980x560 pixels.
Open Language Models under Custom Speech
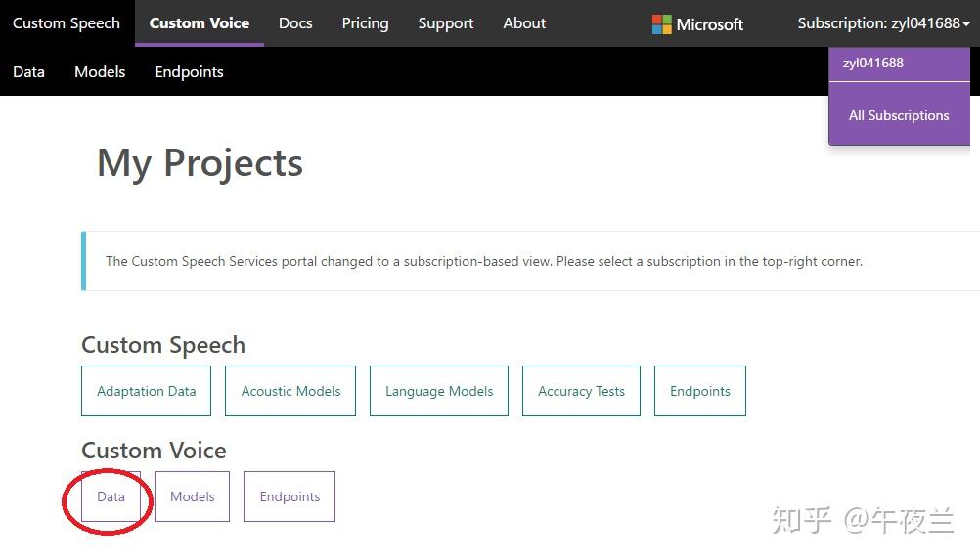(x=439, y=391)
